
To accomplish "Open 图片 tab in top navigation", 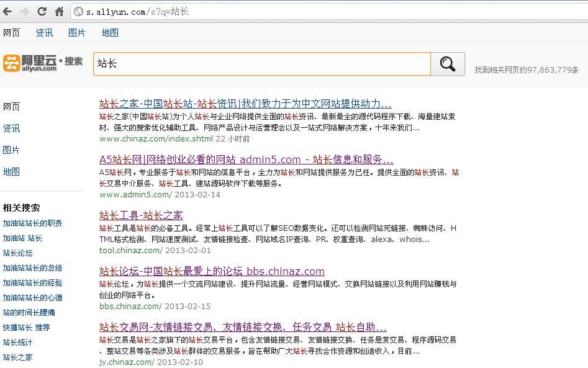I will pos(77,33).
